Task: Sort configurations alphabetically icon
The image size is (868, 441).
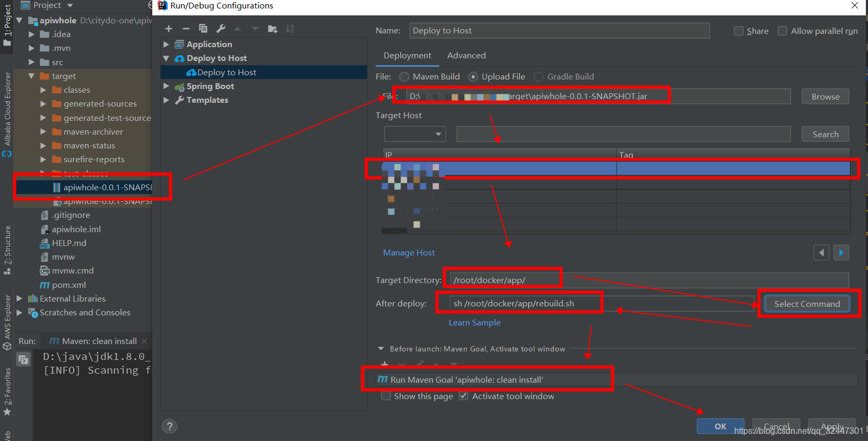Action: coord(290,29)
